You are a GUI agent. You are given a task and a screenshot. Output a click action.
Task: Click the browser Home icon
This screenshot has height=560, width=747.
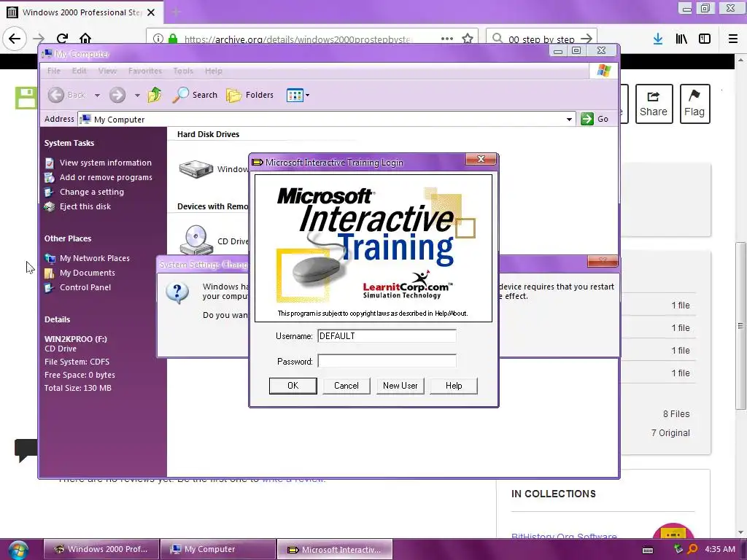tap(85, 38)
